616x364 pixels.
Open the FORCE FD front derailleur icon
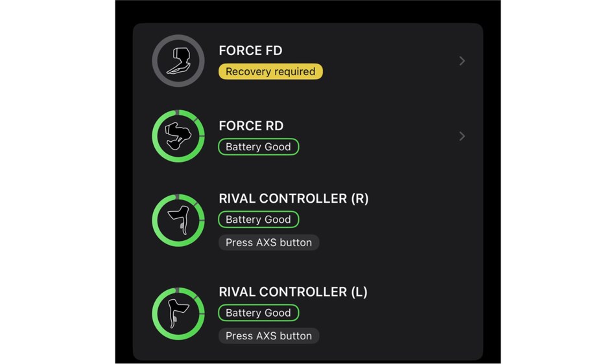(178, 61)
